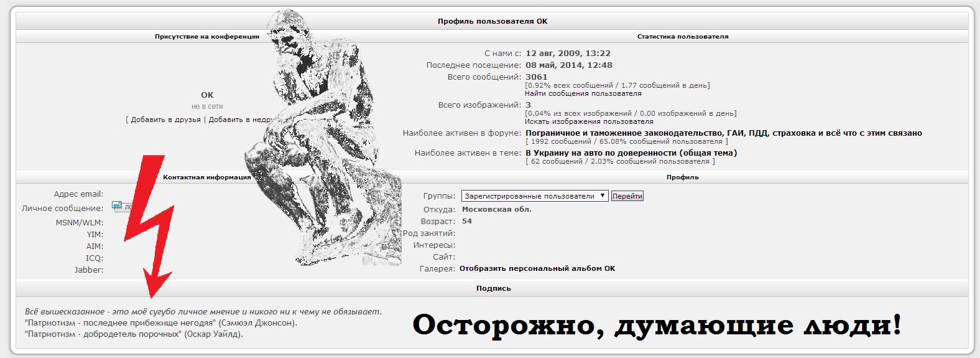Click the Присутствие на конференции header

pos(206,37)
